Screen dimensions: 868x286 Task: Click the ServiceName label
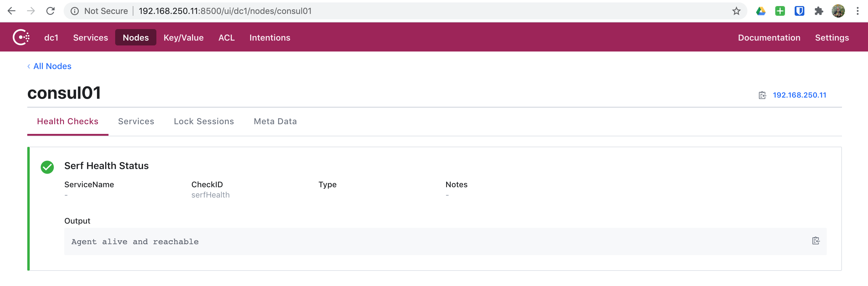[x=89, y=185]
